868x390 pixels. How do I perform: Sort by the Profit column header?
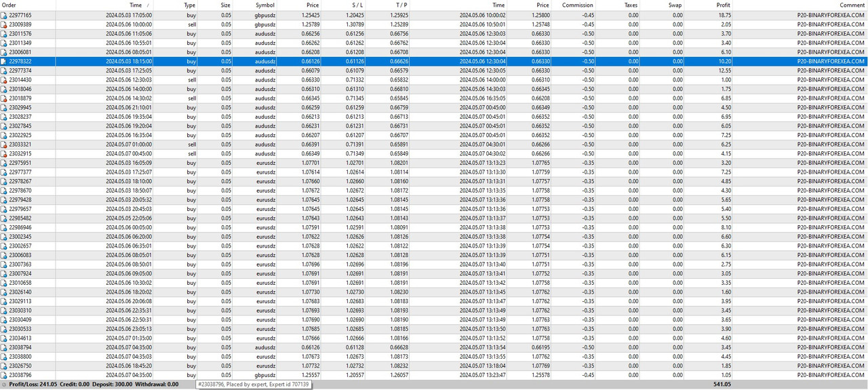click(723, 5)
